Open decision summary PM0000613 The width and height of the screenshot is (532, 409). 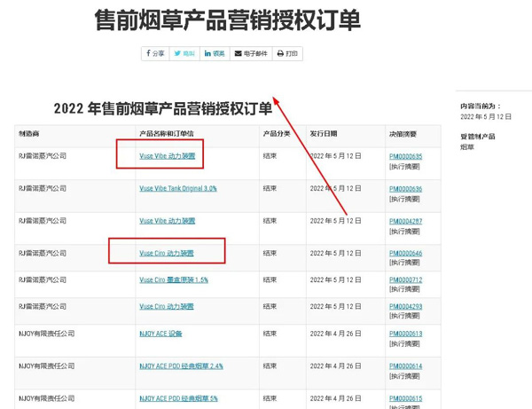point(406,334)
